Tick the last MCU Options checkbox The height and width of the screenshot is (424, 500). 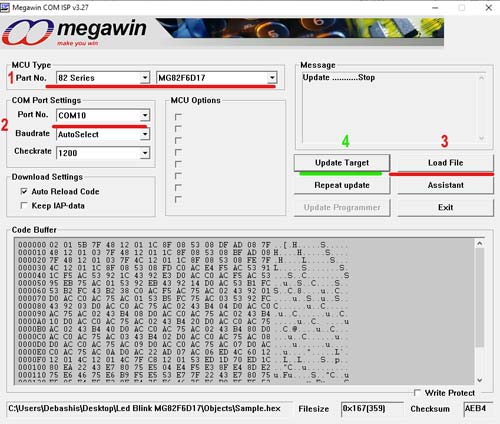[x=178, y=199]
